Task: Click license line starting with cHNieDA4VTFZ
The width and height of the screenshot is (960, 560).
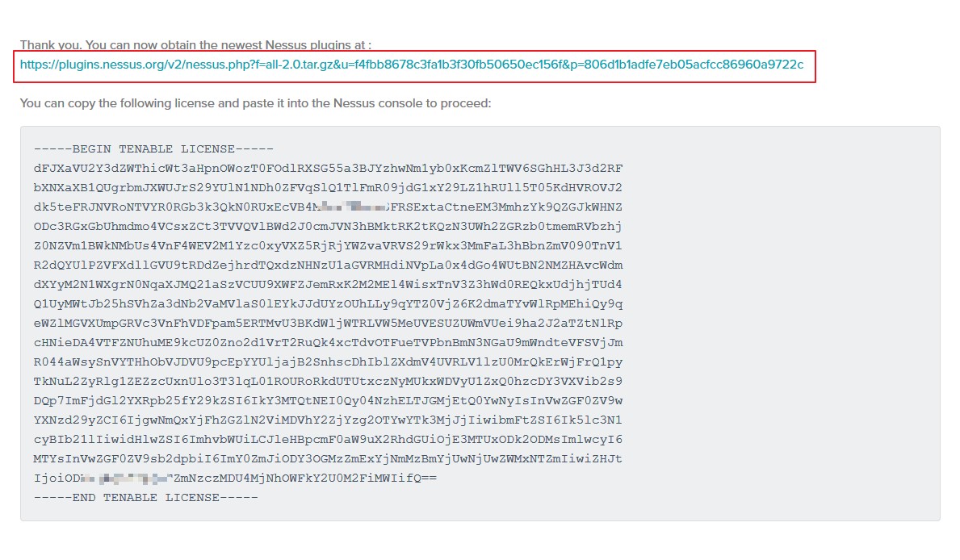Action: pos(328,343)
